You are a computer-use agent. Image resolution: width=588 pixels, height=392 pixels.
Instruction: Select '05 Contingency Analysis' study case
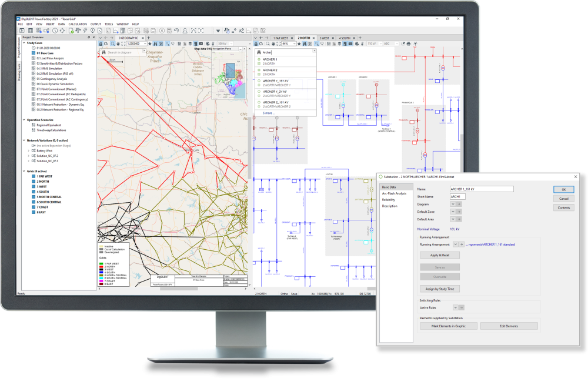(x=52, y=79)
